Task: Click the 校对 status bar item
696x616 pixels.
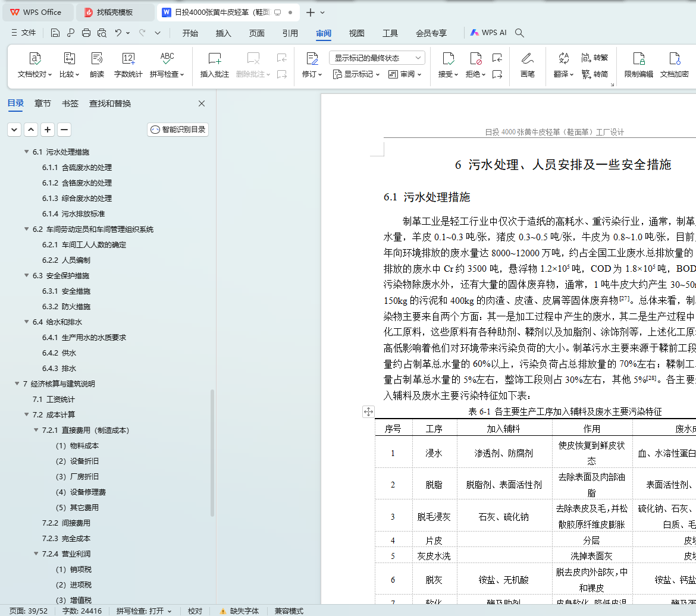Action: (195, 611)
